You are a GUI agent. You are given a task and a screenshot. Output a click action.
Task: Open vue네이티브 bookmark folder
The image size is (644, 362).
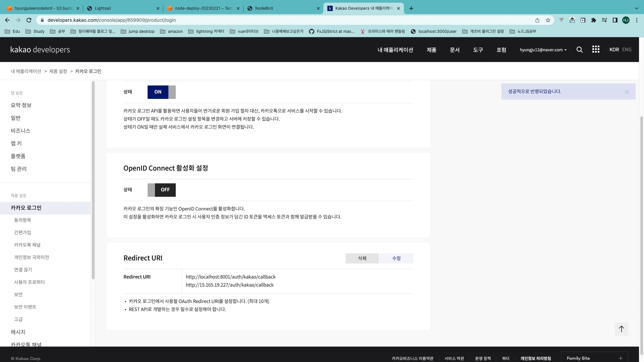(x=244, y=32)
